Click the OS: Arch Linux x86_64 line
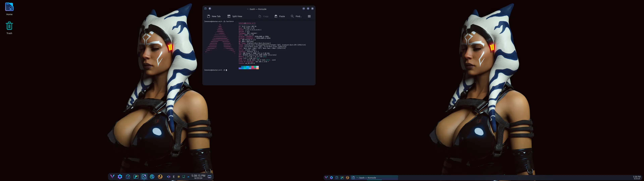 coord(248,26)
